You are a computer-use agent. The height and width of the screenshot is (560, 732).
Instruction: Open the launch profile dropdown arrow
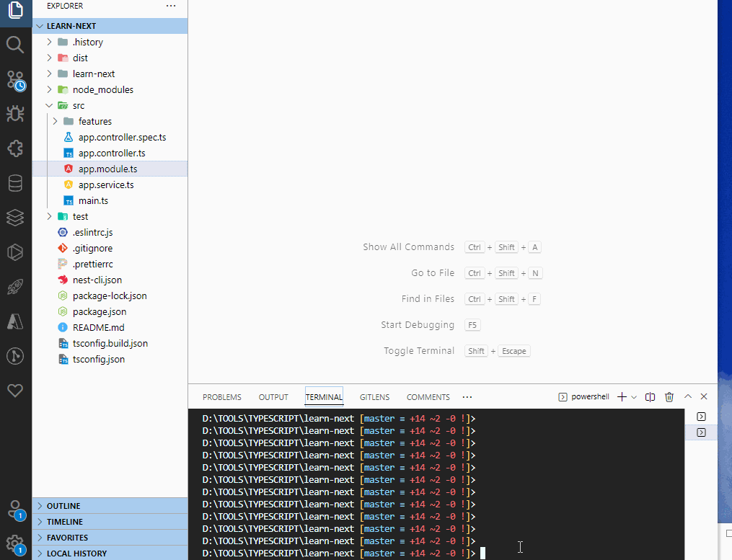[634, 397]
